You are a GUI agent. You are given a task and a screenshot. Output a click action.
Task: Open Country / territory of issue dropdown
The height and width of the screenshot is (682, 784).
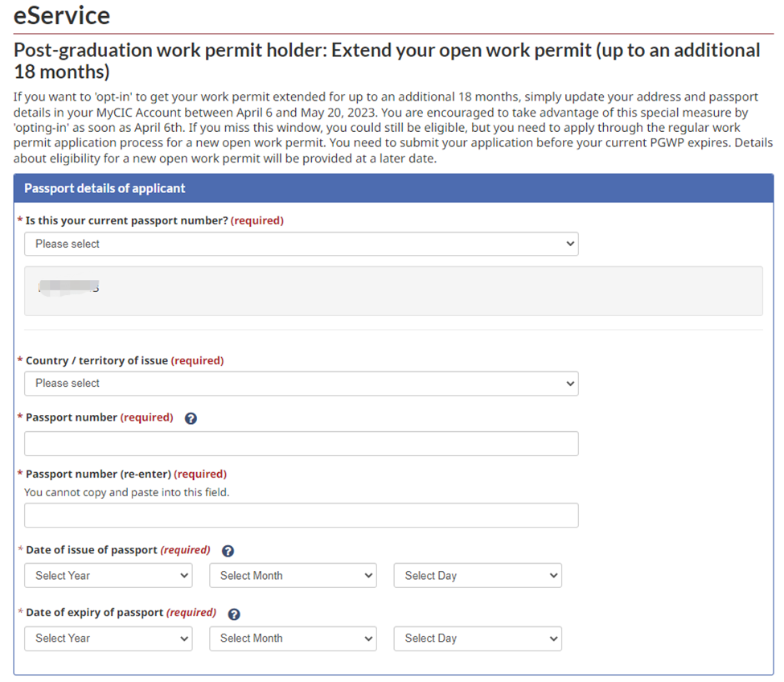302,384
